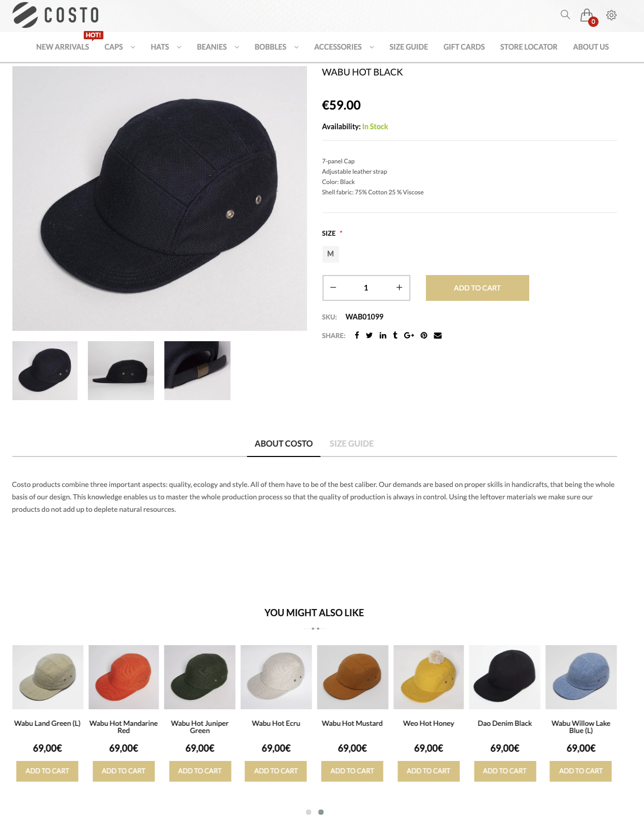This screenshot has height=823, width=644.
Task: View the cap side-profile thumbnail
Action: click(x=121, y=371)
